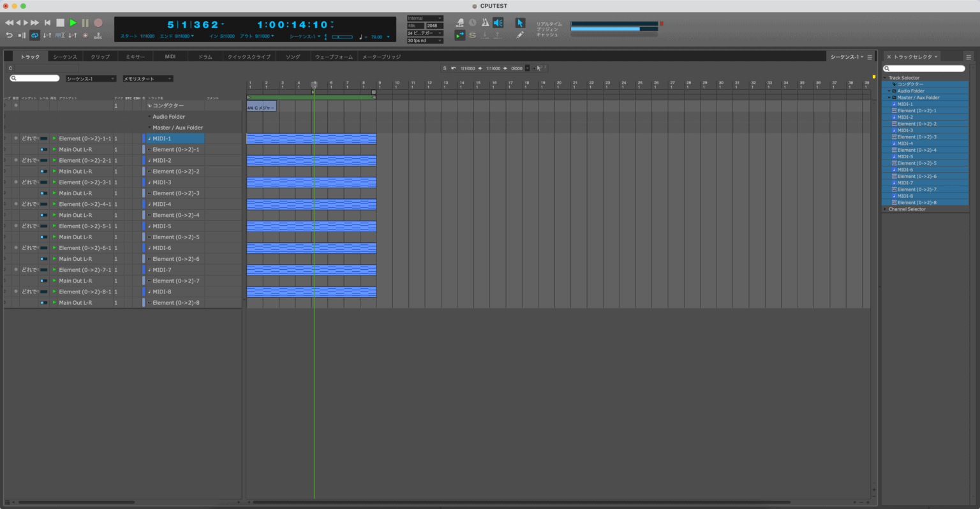
Task: Toggle record-enable dot on MIDI-2 track
Action: [16, 160]
